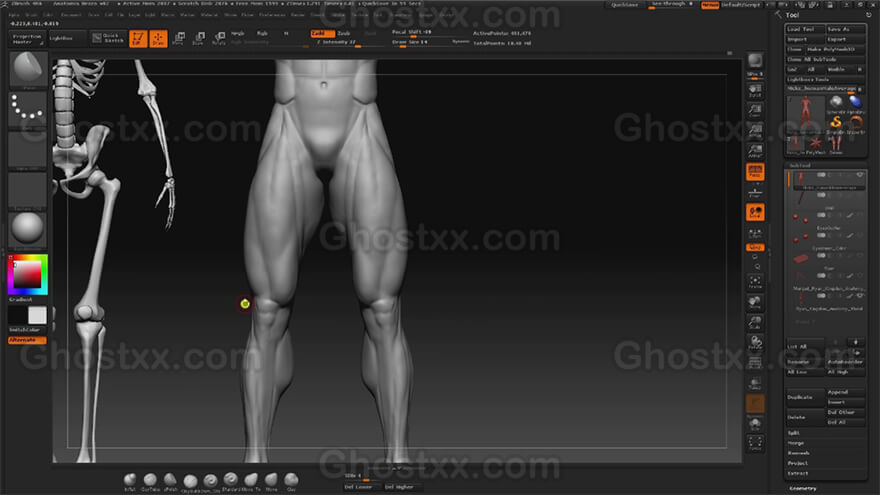Click the Load Tool button
The image size is (880, 495).
805,29
